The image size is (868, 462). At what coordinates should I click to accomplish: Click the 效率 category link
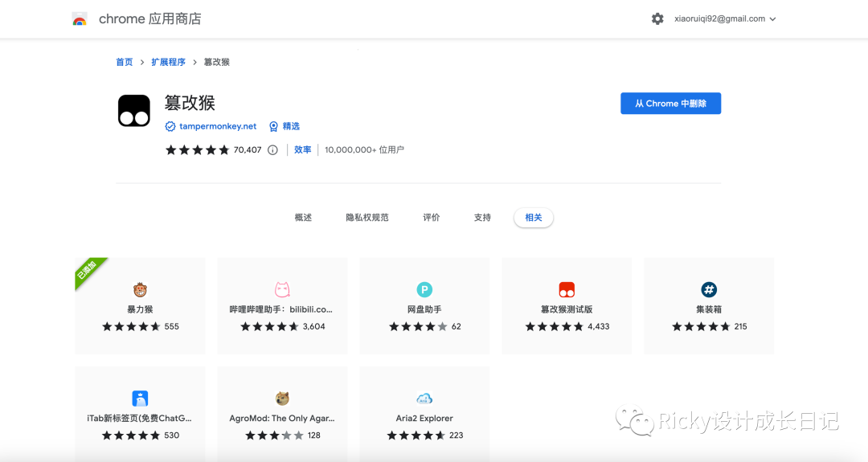pyautogui.click(x=302, y=150)
